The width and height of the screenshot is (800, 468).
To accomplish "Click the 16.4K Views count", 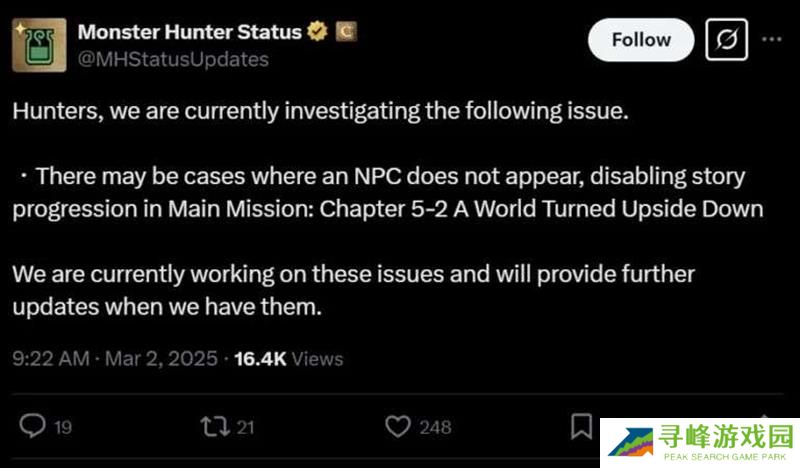I will pyautogui.click(x=288, y=358).
